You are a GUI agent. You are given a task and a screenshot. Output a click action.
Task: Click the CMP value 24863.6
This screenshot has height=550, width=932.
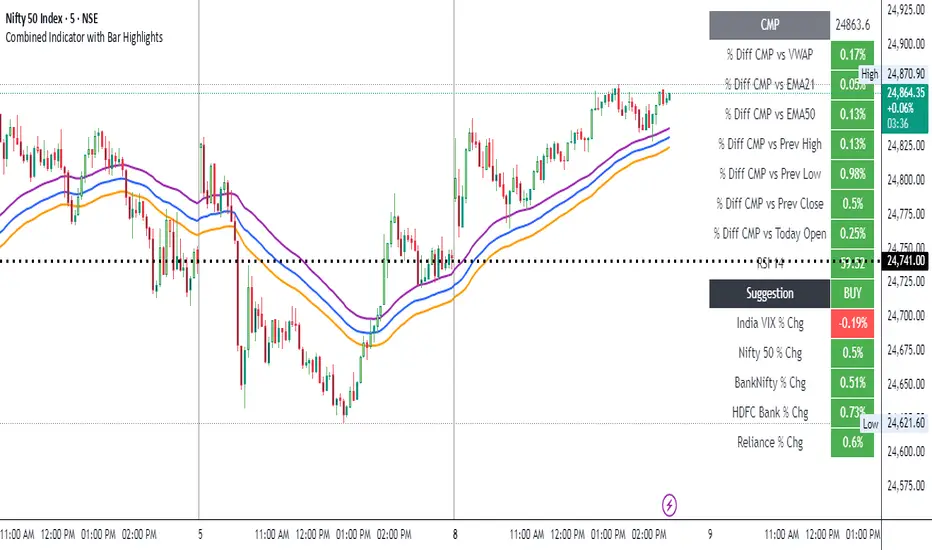[x=852, y=25]
